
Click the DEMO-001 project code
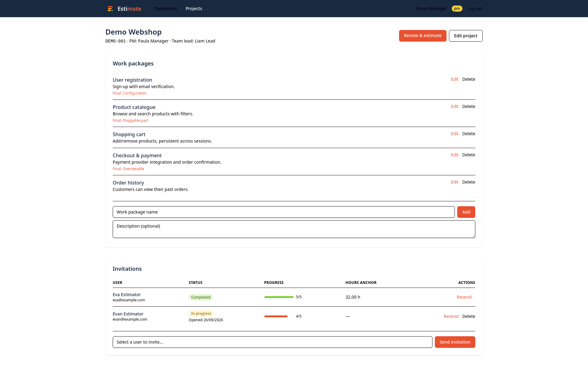tap(115, 41)
